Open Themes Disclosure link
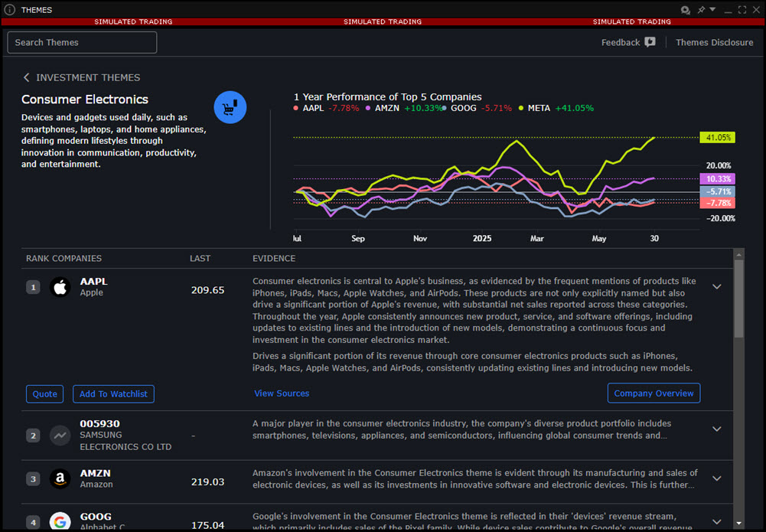This screenshot has width=766, height=532. point(714,43)
